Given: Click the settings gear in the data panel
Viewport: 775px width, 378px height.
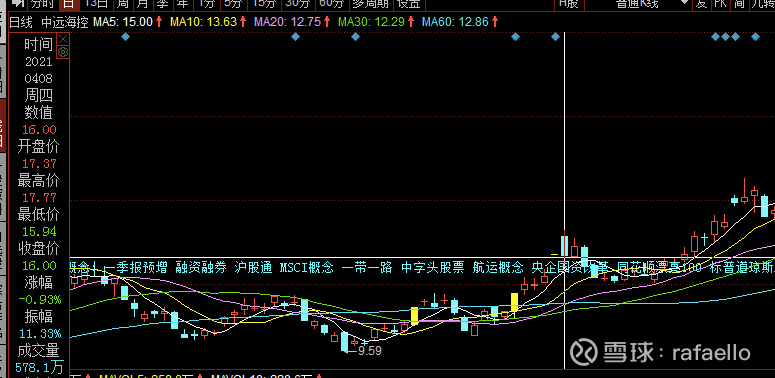Looking at the screenshot, I should [63, 52].
